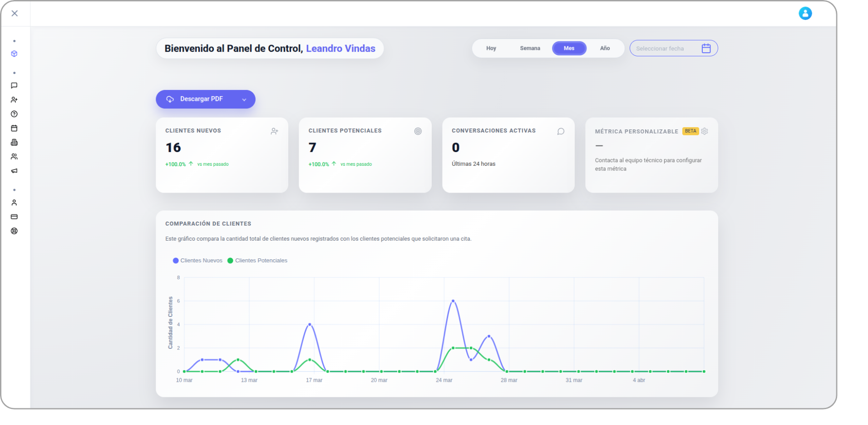This screenshot has width=868, height=425.
Task: Open the user avatar menu top right
Action: click(805, 13)
